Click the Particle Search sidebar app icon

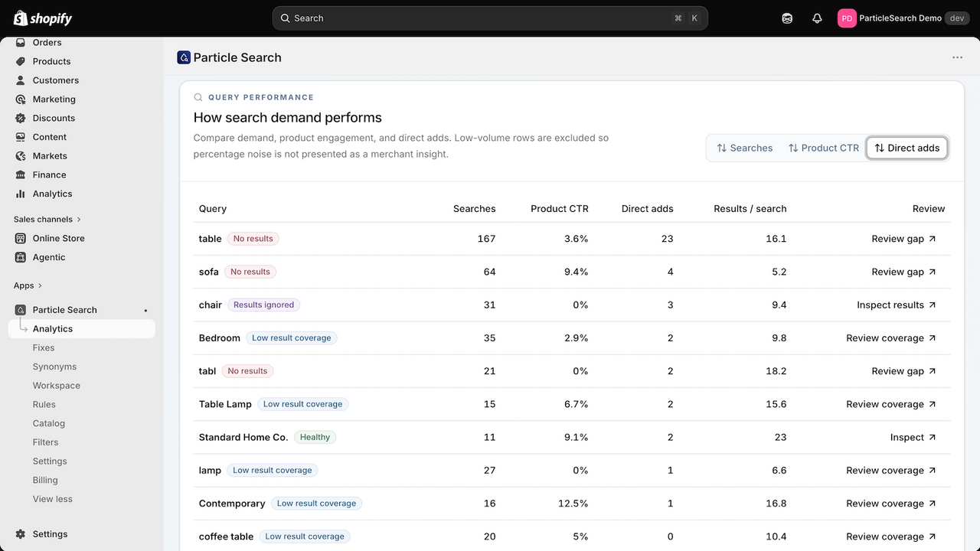21,310
